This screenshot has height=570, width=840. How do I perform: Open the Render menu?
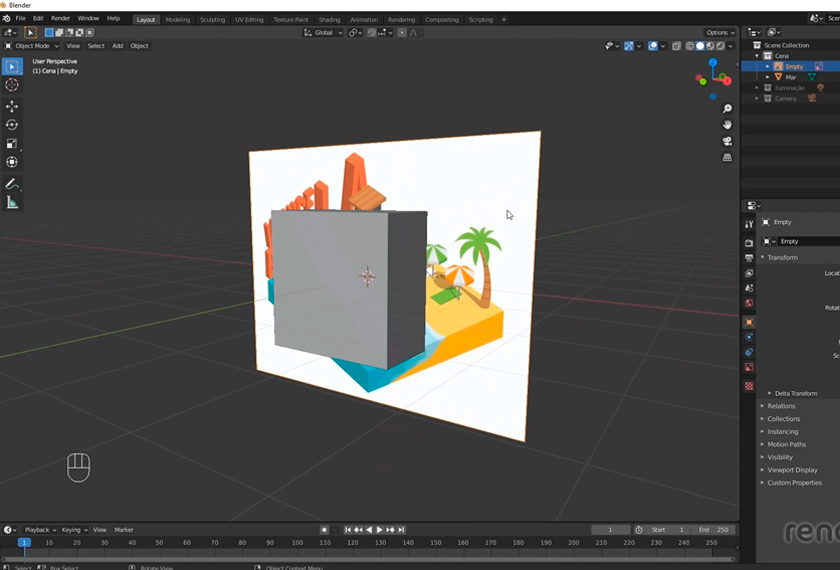click(60, 18)
